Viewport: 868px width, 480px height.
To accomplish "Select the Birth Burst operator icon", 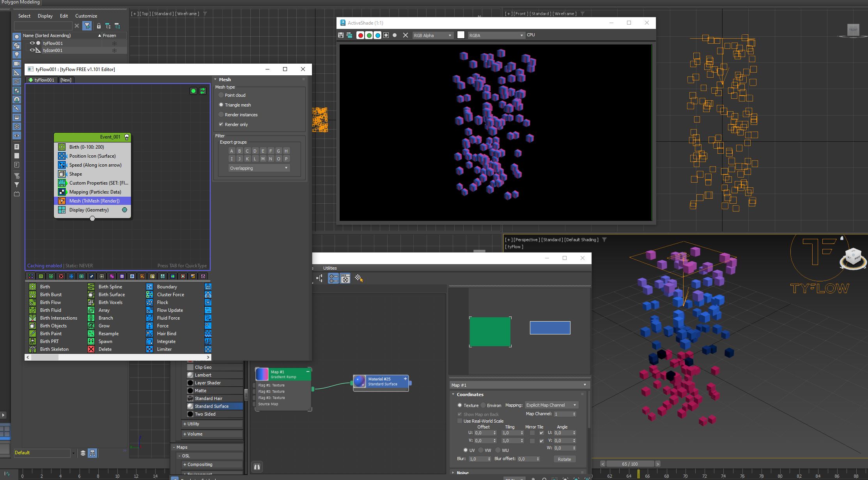I will (x=33, y=295).
